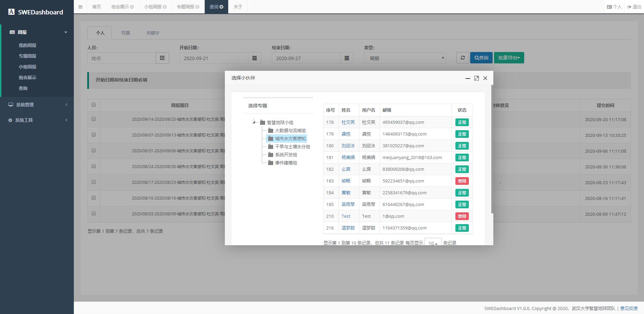Switch to the 关键字 query tab
Screen dimensions: 644x314
153,33
